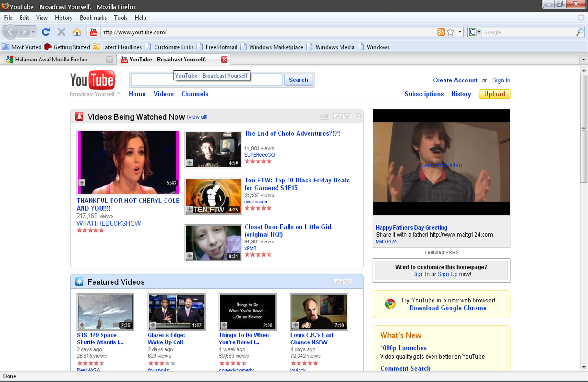Open the location bar history dropdown

click(x=460, y=32)
